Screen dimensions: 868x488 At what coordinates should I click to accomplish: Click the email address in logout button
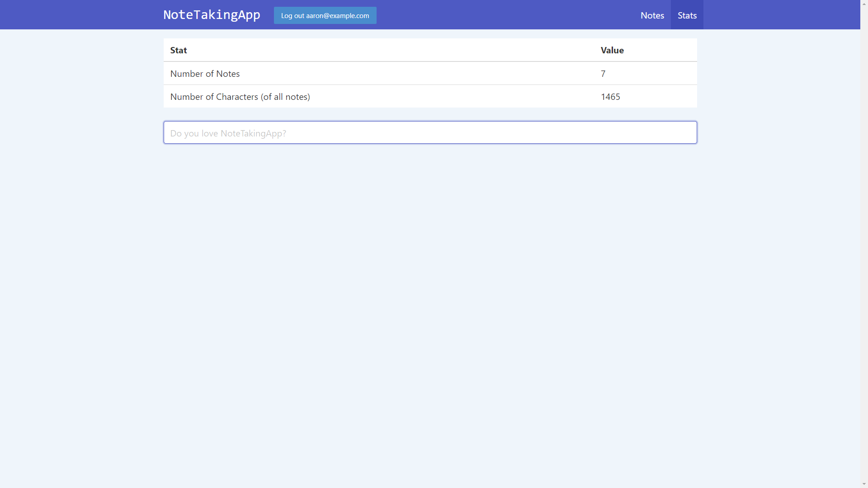tap(337, 15)
